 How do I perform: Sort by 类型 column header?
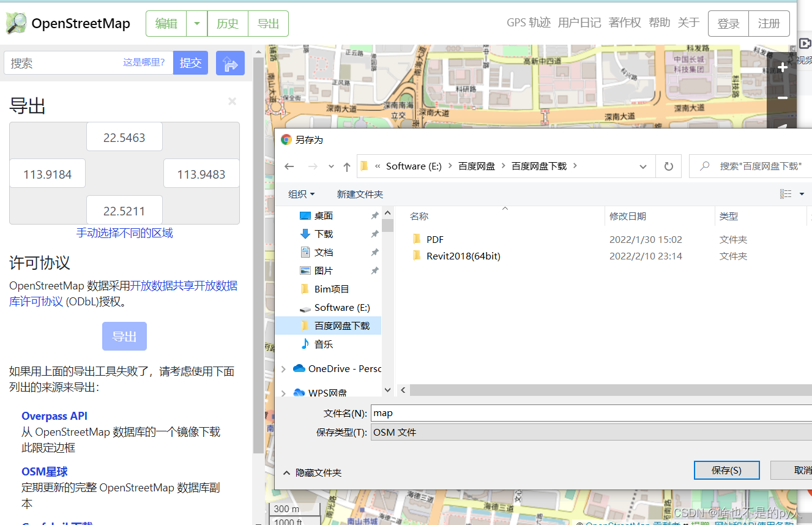(729, 216)
